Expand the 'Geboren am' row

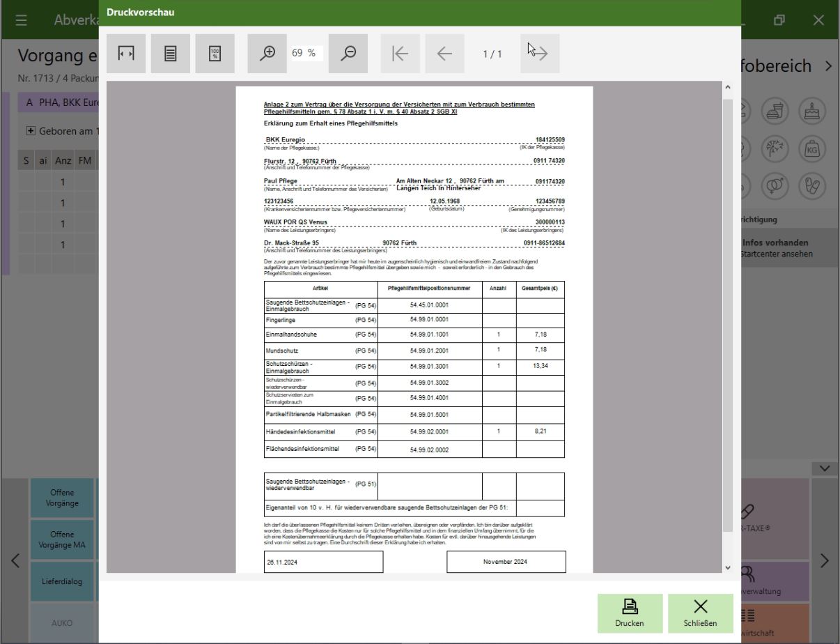[31, 131]
